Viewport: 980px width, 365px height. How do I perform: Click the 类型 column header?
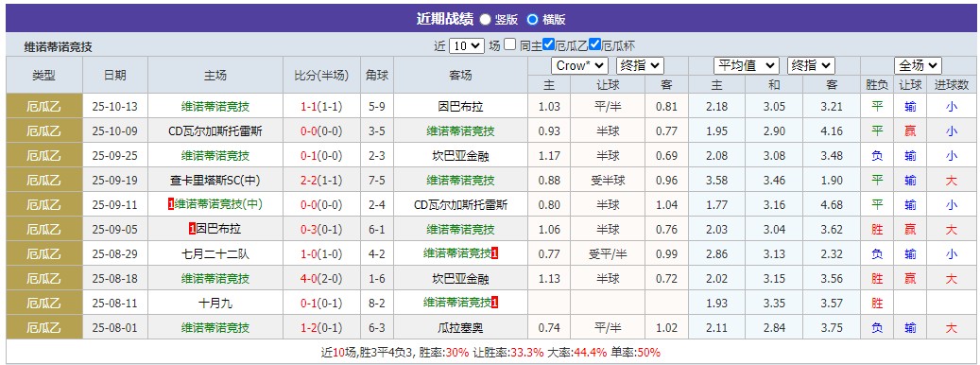click(x=44, y=75)
